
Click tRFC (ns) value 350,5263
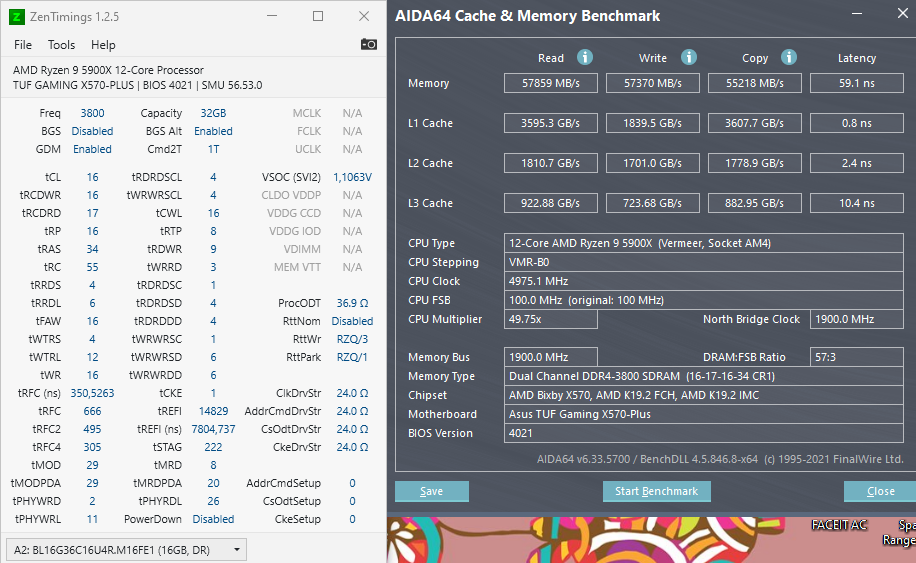(92, 393)
